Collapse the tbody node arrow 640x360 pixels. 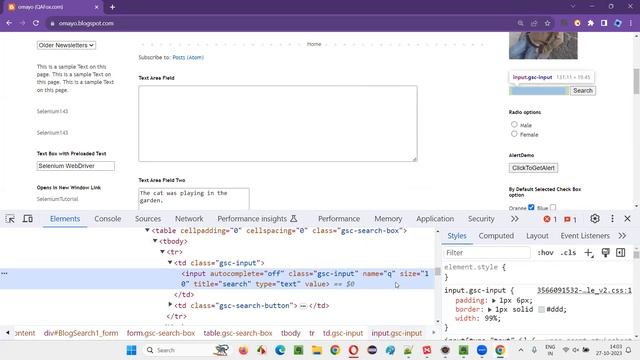click(x=155, y=241)
